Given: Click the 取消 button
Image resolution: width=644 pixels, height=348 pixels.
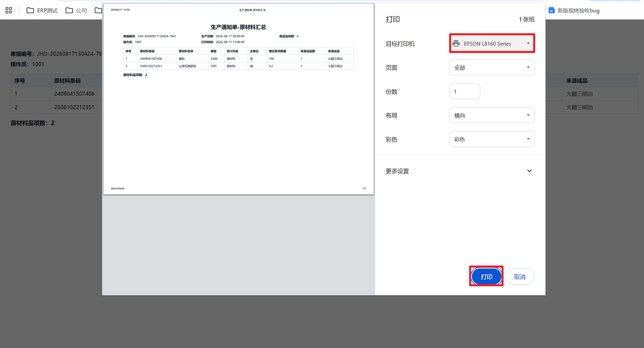Looking at the screenshot, I should click(520, 277).
